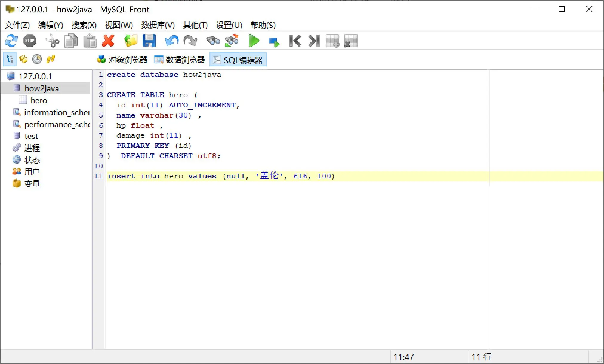Toggle the history clock icon

[x=37, y=59]
